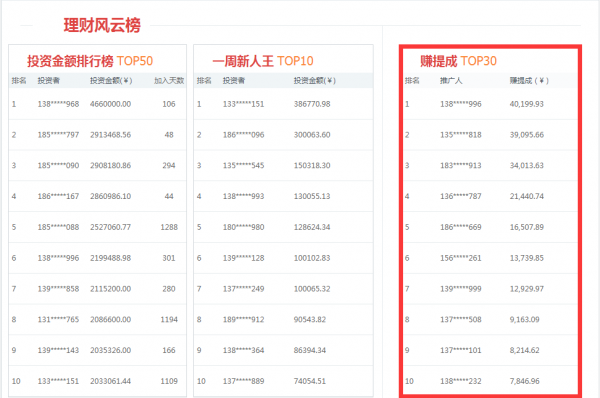
Task: Click amount 2033061.44
Action: (x=111, y=381)
